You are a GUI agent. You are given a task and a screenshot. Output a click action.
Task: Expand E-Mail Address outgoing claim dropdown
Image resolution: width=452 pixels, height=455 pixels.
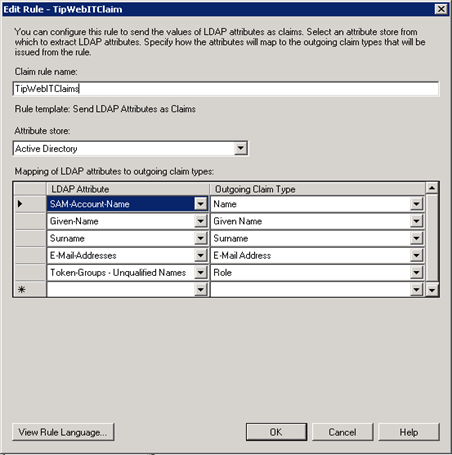[x=416, y=255]
